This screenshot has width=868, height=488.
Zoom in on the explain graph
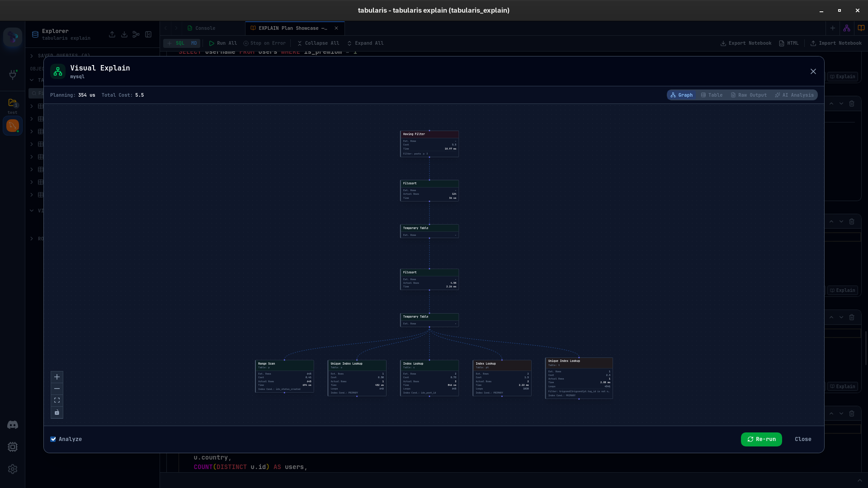57,377
